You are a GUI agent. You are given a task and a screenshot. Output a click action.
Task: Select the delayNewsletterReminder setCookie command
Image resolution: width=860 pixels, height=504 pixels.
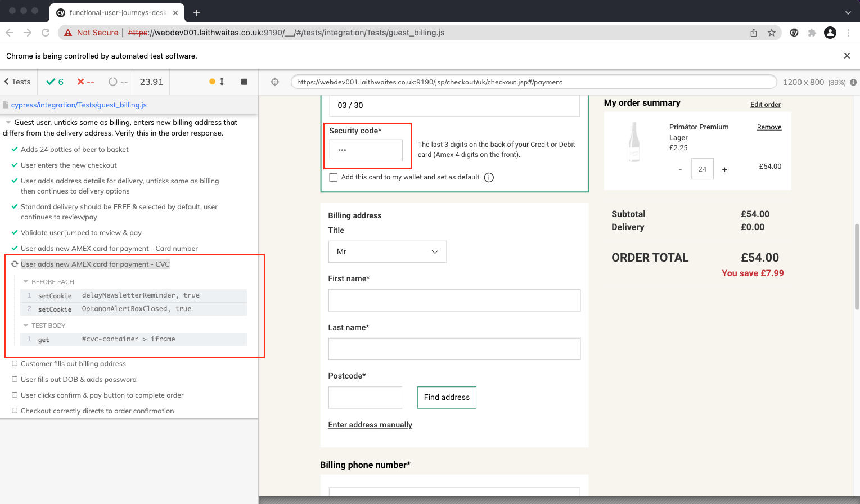coord(133,295)
